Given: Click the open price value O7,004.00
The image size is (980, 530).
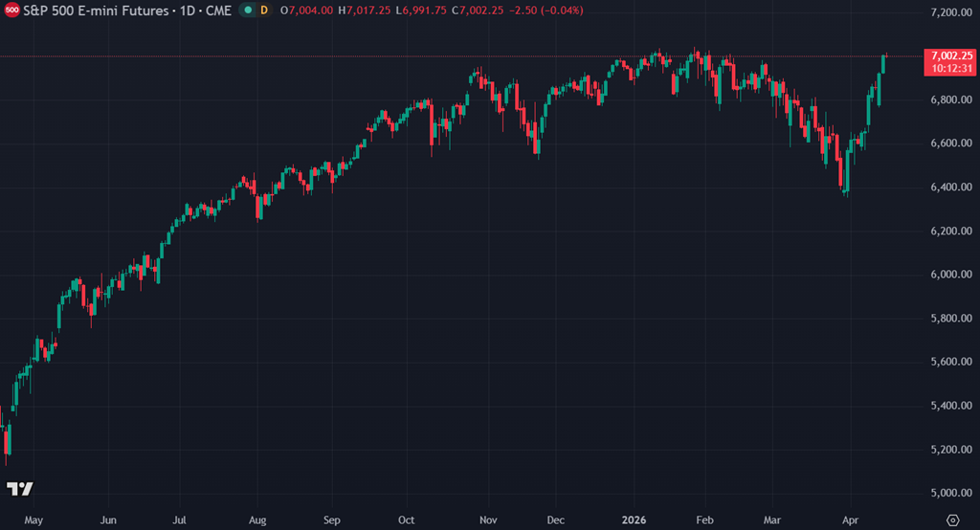Looking at the screenshot, I should click(x=306, y=11).
